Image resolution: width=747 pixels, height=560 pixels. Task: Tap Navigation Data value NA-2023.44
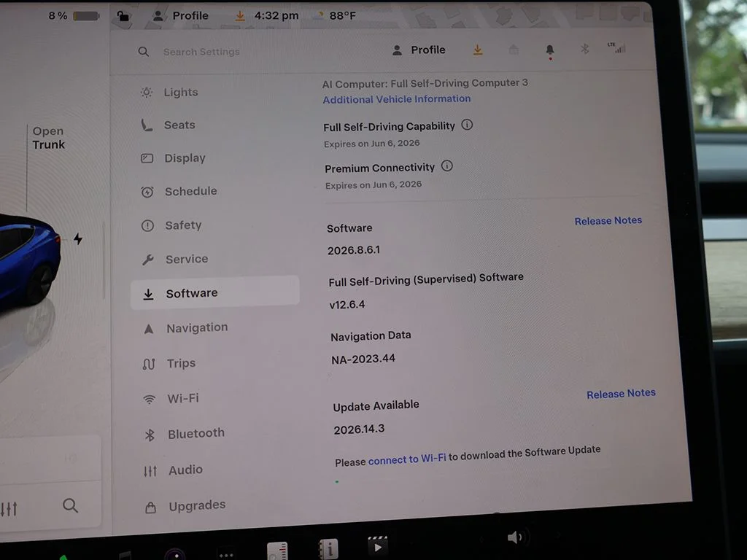(363, 359)
